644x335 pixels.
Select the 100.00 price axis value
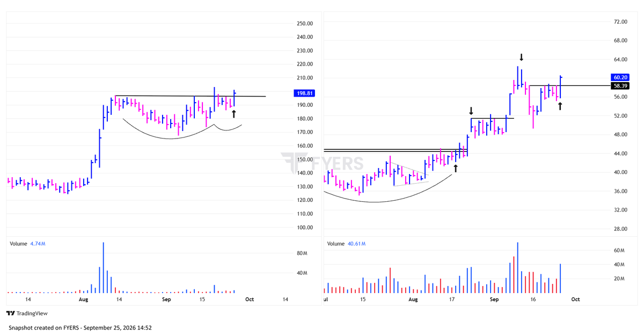pos(305,228)
